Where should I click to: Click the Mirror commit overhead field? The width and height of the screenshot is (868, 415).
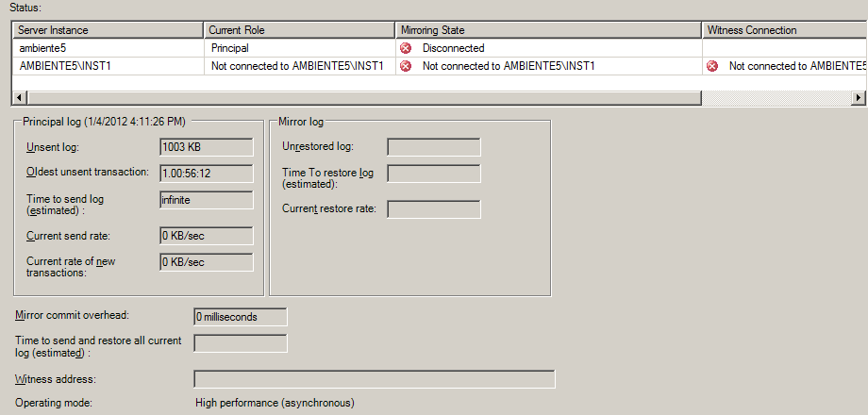point(240,316)
